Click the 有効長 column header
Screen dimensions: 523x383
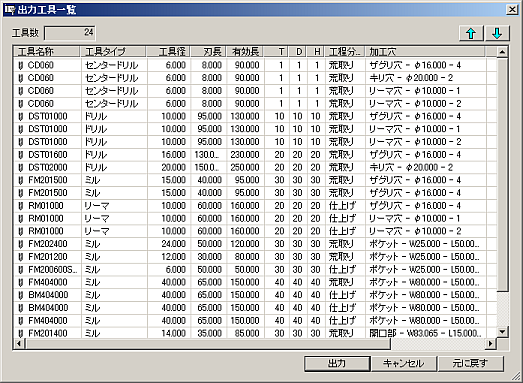pyautogui.click(x=245, y=52)
